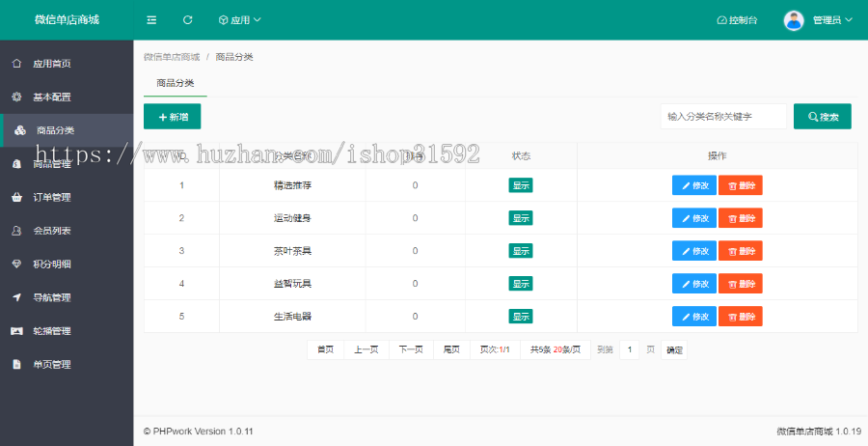This screenshot has height=446, width=868.
Task: Open 会员列表 in the sidebar
Action: point(52,231)
